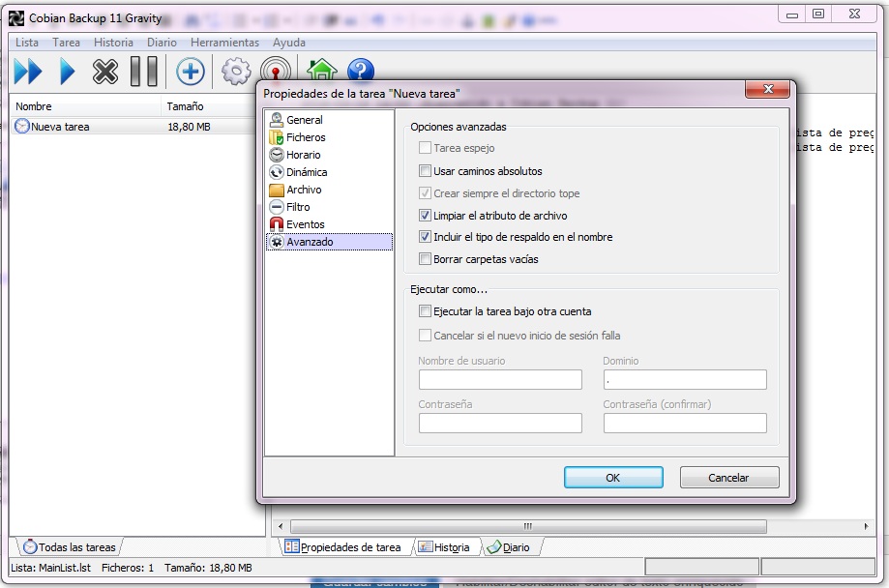Click the Historia tab icon
Image resolution: width=889 pixels, height=588 pixels.
425,546
